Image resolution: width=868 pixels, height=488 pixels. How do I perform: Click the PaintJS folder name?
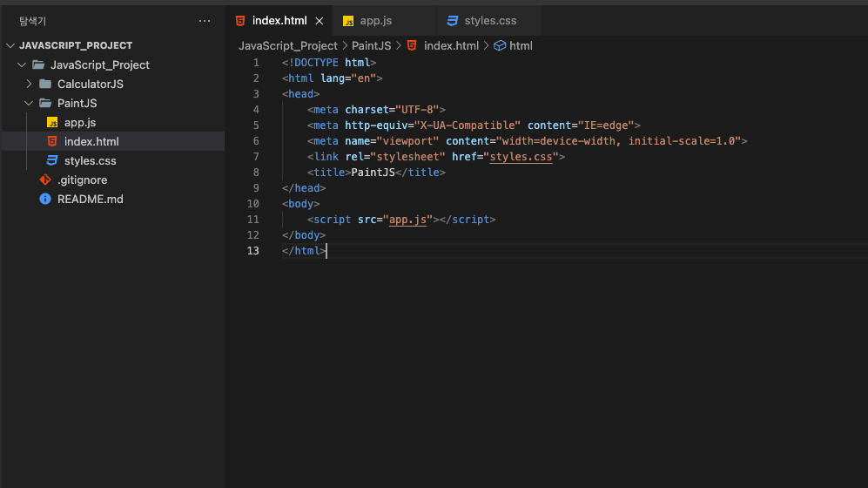(x=77, y=103)
